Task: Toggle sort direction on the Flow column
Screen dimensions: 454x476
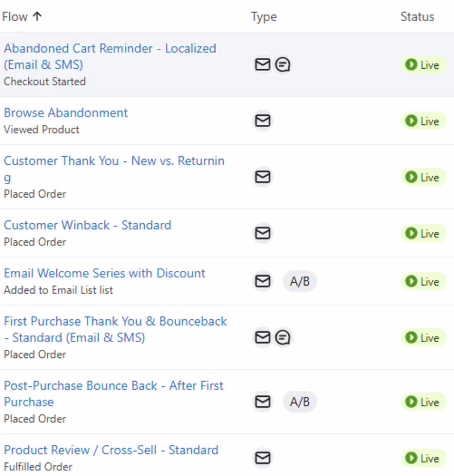Action: (23, 16)
